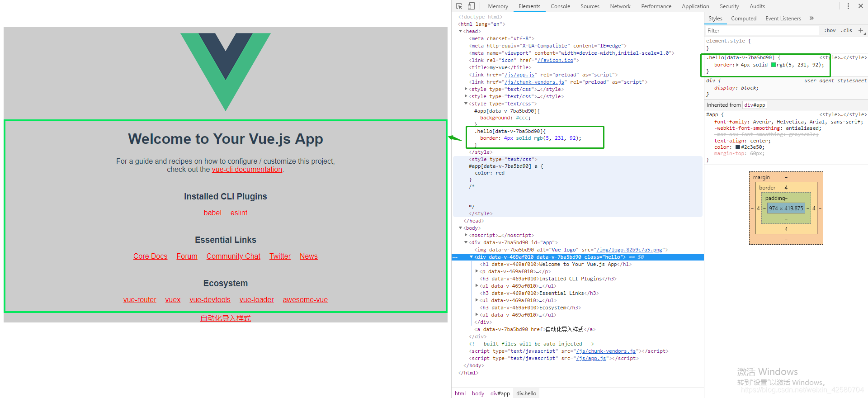Switch to the Computed styles tab
The height and width of the screenshot is (398, 868).
(744, 19)
